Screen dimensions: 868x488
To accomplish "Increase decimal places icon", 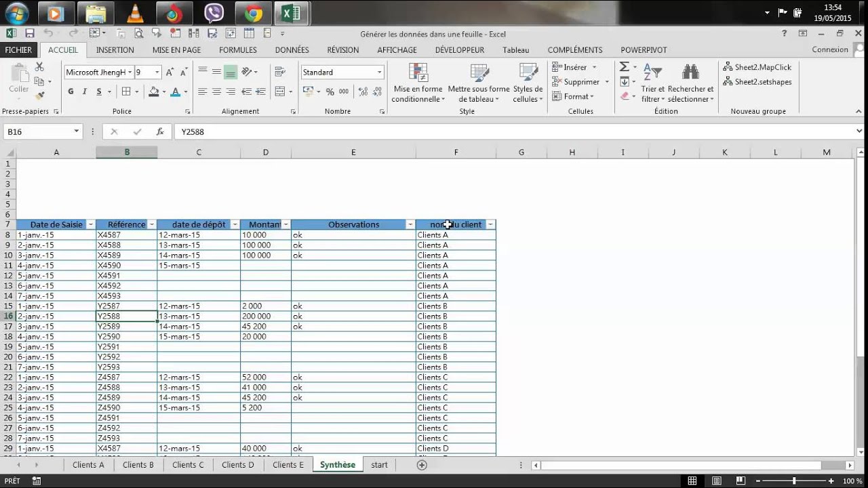I will (x=363, y=91).
